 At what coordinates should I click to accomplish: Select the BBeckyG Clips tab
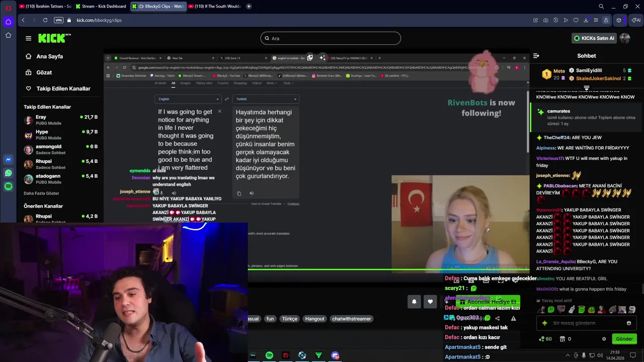[x=157, y=7]
